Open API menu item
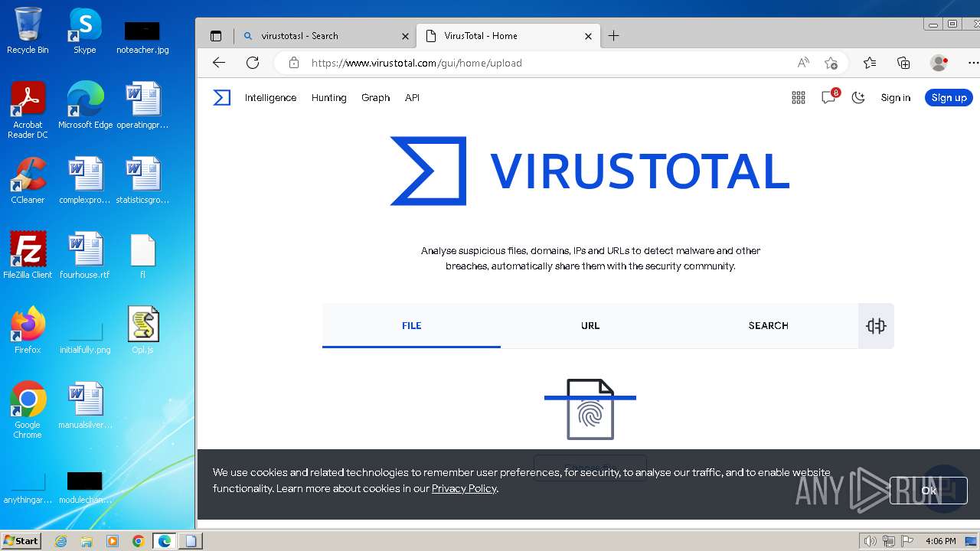The width and height of the screenshot is (980, 551). pyautogui.click(x=412, y=98)
